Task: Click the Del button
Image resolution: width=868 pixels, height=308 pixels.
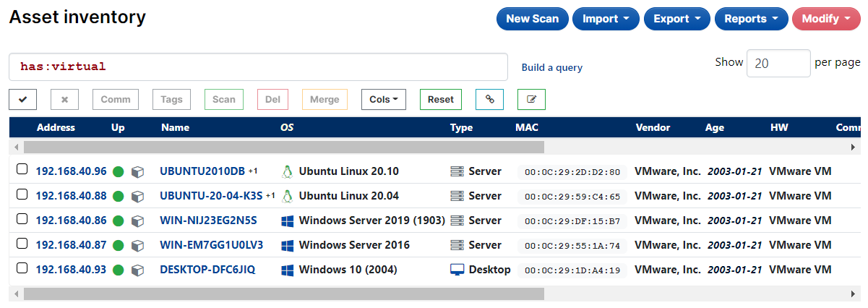Action: point(272,100)
